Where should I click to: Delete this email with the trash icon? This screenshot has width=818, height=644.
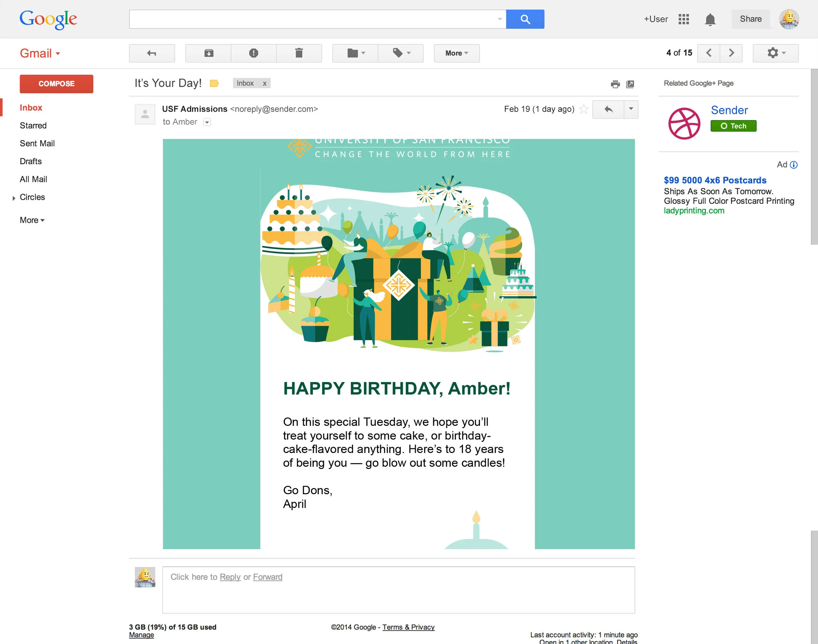pyautogui.click(x=299, y=53)
